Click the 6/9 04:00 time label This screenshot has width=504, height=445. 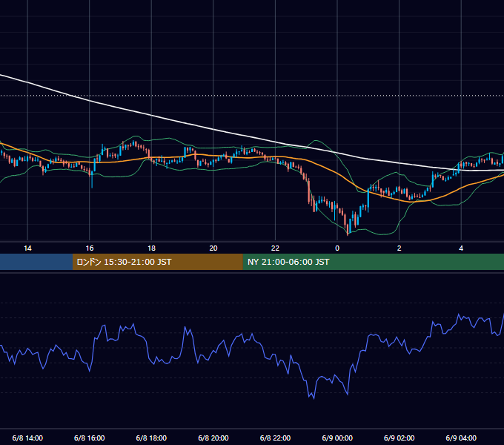tap(461, 438)
